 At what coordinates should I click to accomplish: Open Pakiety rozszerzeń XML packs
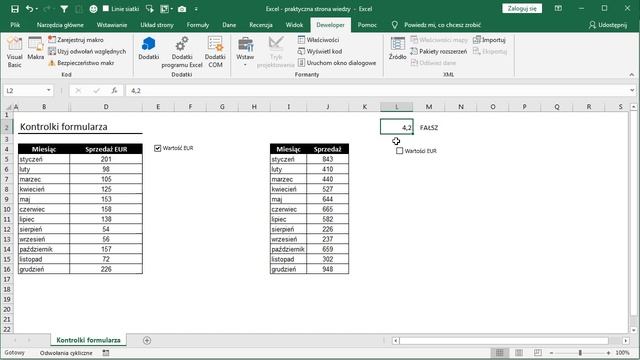point(438,51)
